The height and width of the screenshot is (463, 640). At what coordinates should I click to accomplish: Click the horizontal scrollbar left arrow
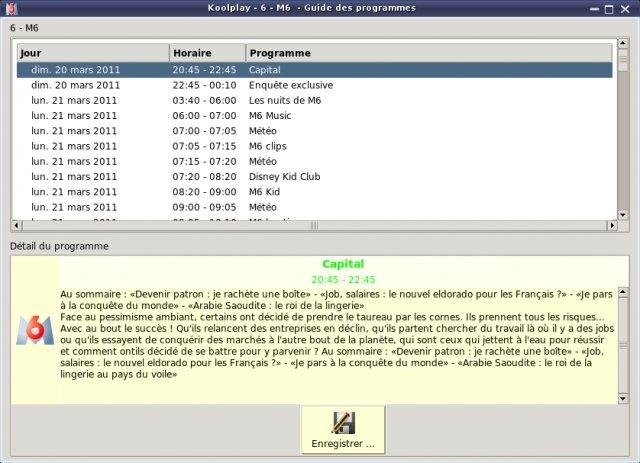[x=16, y=225]
